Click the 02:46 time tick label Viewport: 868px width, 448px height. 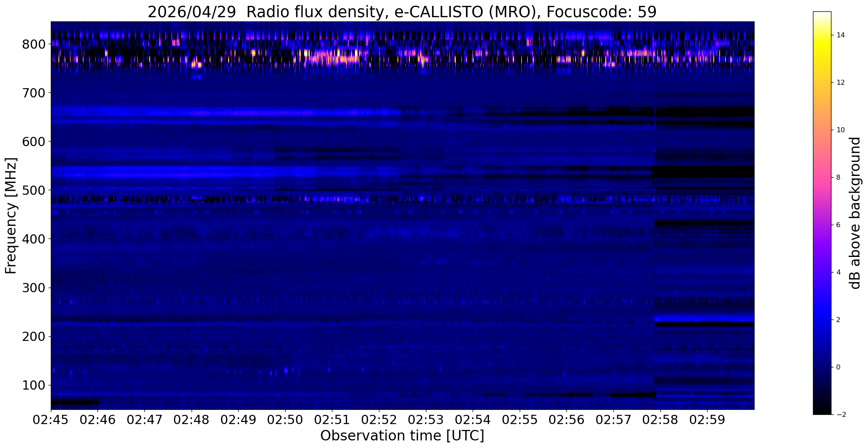[x=98, y=420]
